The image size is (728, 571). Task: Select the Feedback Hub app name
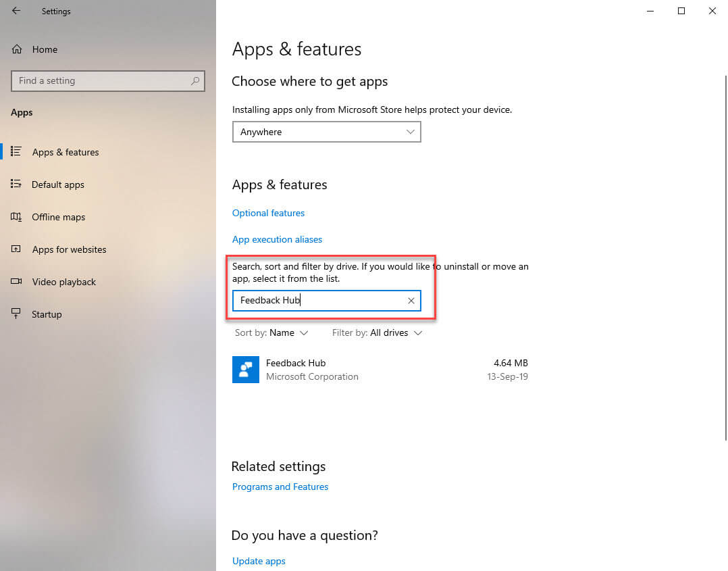click(x=296, y=363)
